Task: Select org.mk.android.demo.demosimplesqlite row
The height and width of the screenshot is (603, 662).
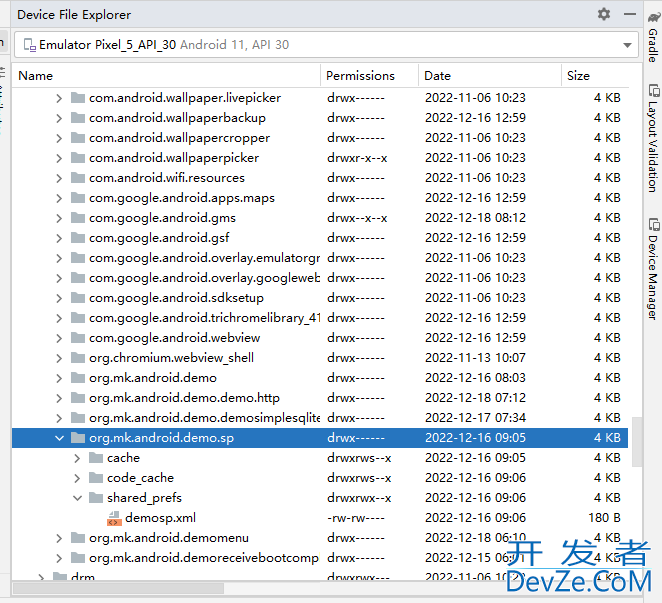Action: coord(320,418)
